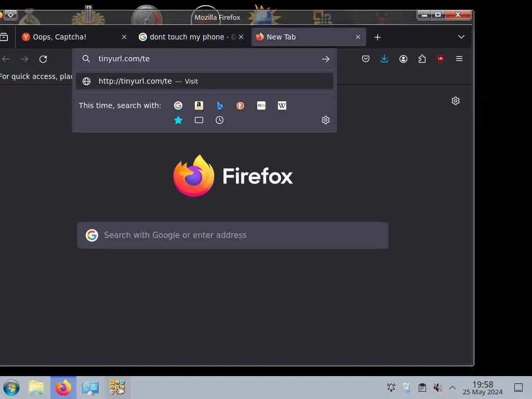This screenshot has height=399, width=532.
Task: Open the emoji grid taskbar app icon
Action: pos(117,388)
